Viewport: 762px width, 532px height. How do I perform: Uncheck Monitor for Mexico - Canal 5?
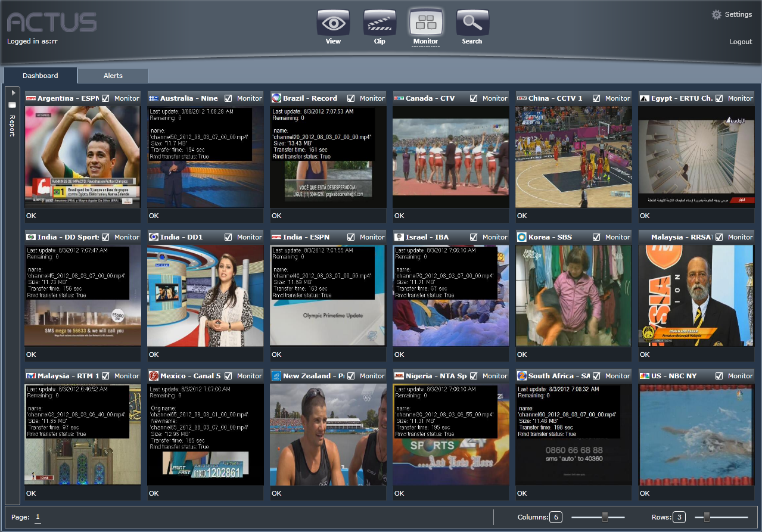228,376
